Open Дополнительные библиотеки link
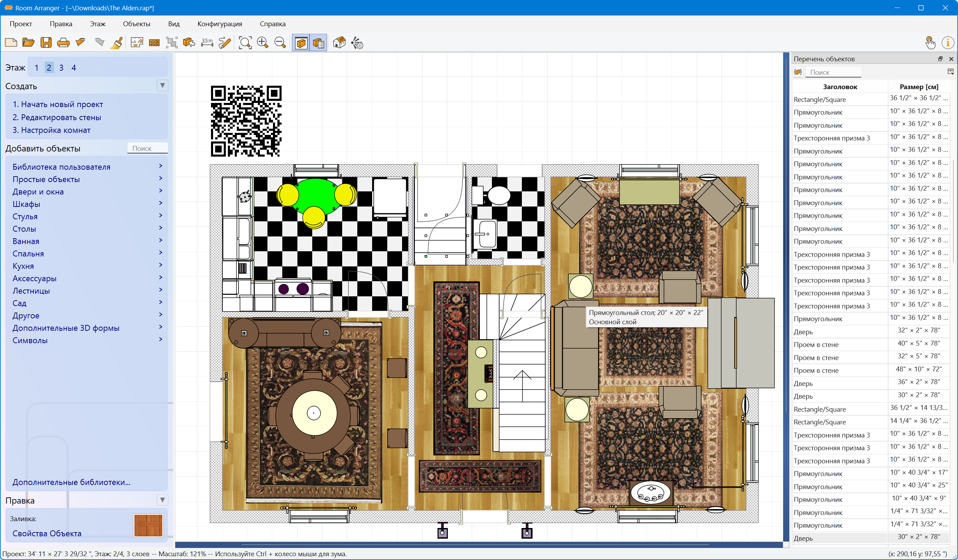 [x=71, y=482]
